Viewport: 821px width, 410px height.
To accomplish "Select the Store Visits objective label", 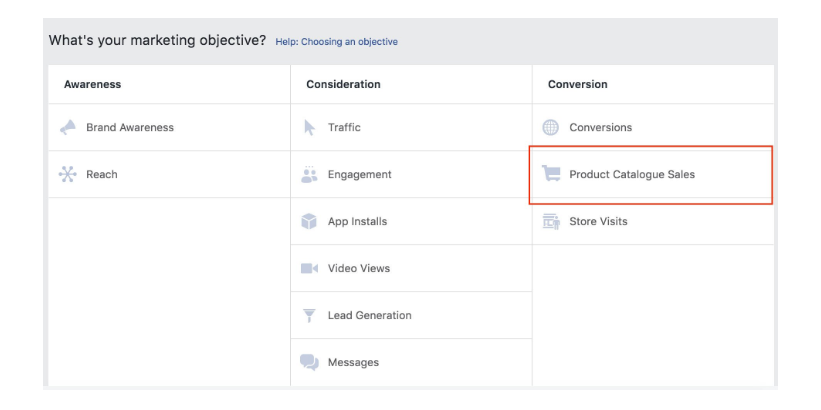I will point(598,221).
